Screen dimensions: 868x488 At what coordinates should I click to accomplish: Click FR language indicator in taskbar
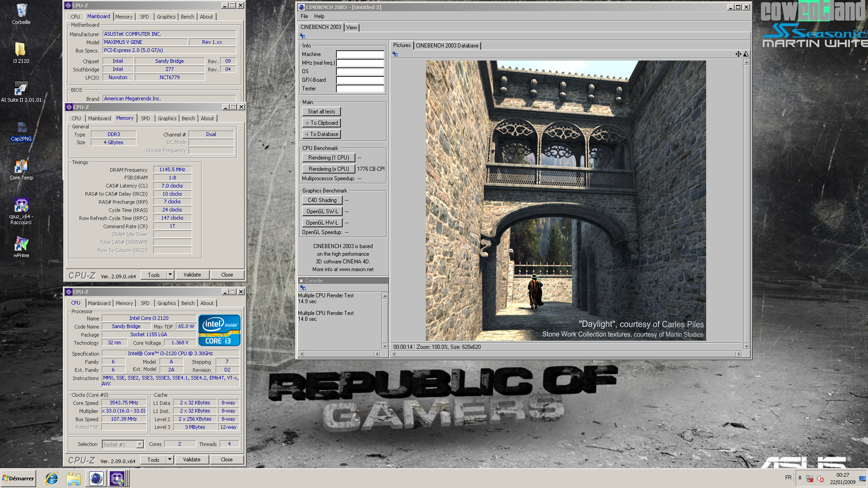[788, 478]
